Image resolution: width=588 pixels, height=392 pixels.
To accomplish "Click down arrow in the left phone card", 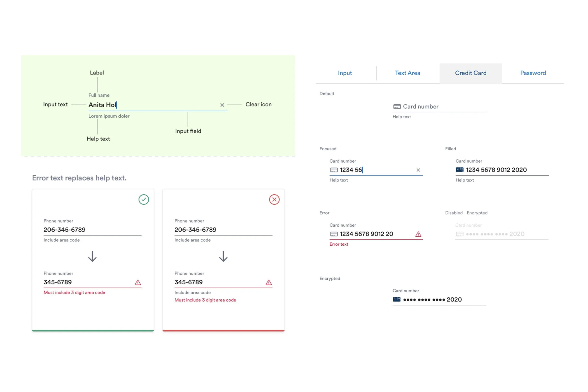I will click(92, 256).
